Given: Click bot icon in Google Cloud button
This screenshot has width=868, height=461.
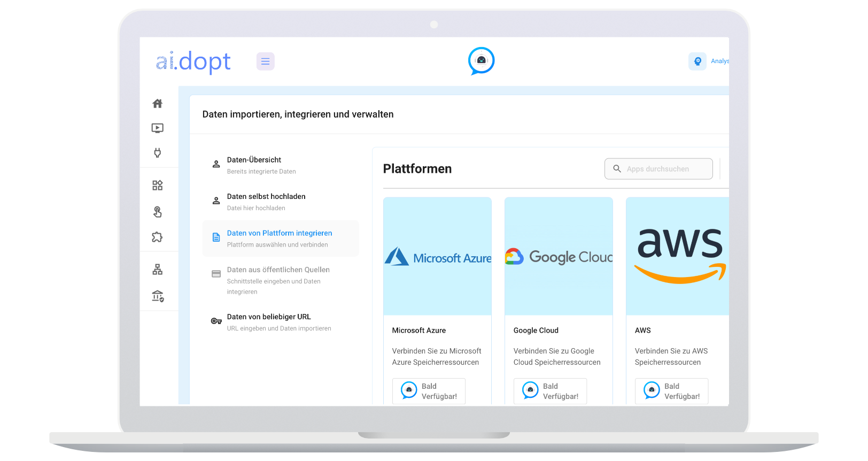Looking at the screenshot, I should point(530,390).
